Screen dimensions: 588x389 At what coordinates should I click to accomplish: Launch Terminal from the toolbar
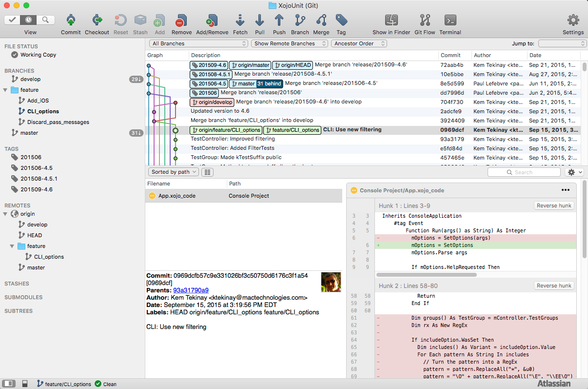450,20
